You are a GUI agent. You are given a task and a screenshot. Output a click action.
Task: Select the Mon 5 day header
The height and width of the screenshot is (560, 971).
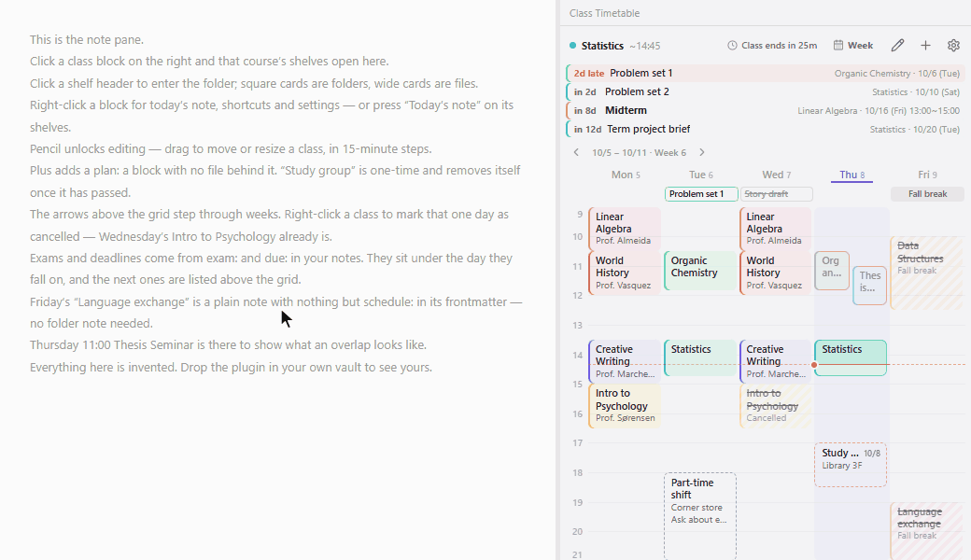[x=626, y=175]
